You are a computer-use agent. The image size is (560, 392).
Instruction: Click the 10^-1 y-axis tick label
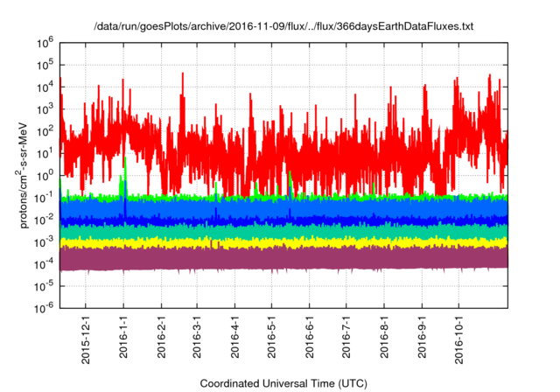[44, 198]
